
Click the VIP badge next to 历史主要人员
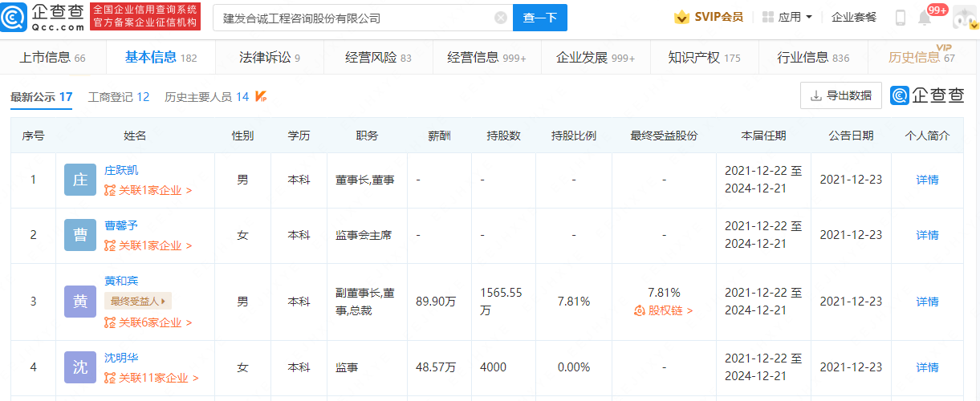click(261, 97)
